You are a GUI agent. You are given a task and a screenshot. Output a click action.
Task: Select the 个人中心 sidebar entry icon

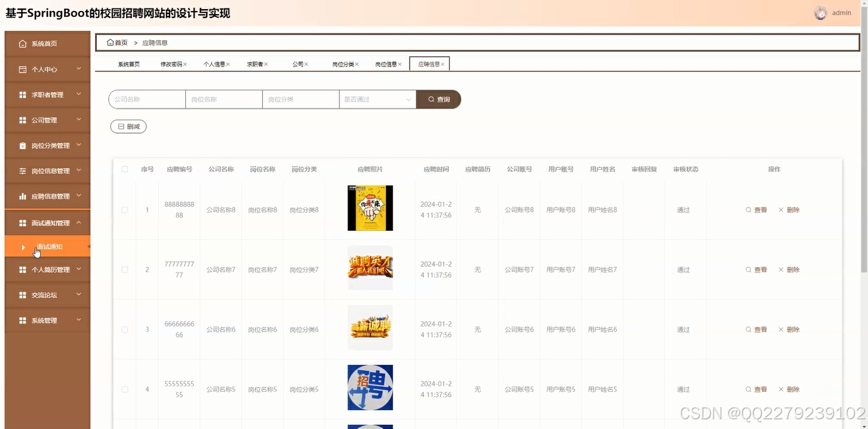tap(21, 69)
